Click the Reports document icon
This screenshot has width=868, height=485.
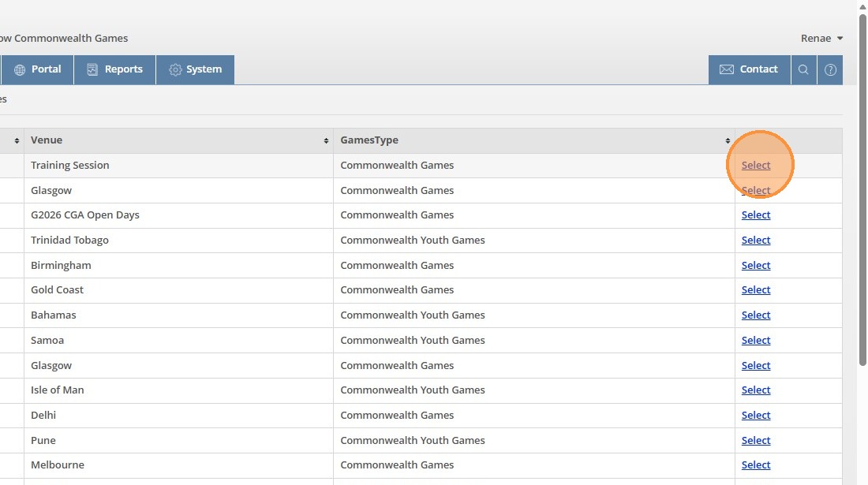pyautogui.click(x=92, y=69)
